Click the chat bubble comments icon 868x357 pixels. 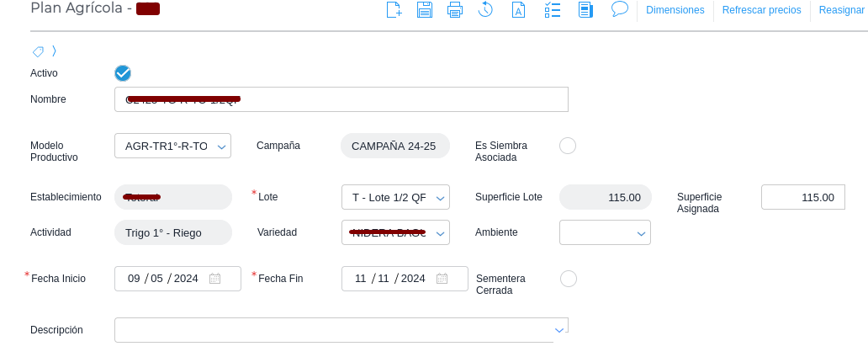tap(620, 9)
